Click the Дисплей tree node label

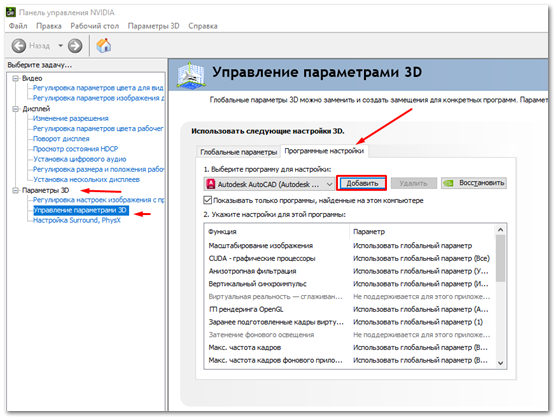click(x=36, y=109)
